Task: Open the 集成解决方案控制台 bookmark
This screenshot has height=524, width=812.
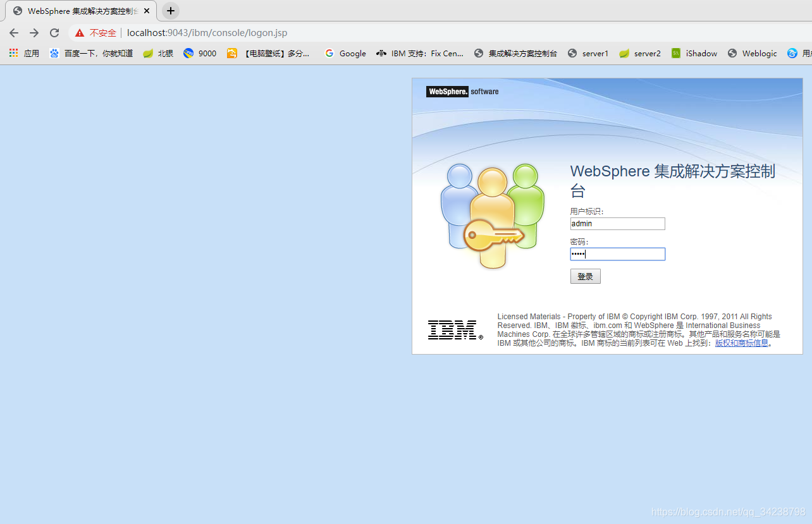Action: [x=515, y=54]
